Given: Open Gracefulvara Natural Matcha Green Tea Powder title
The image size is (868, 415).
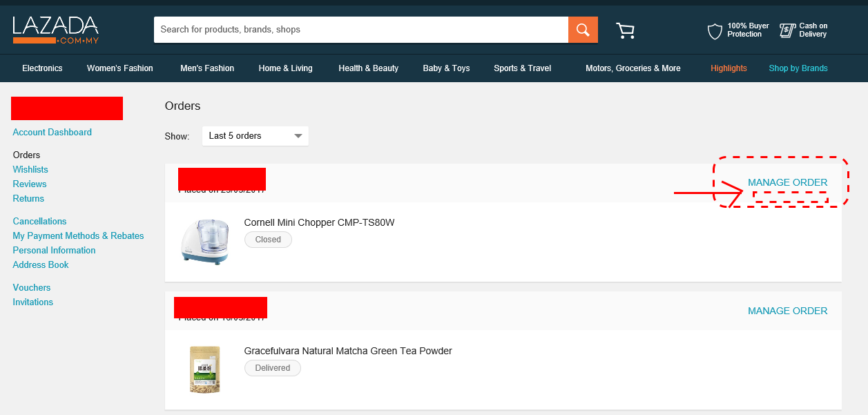Looking at the screenshot, I should click(348, 351).
